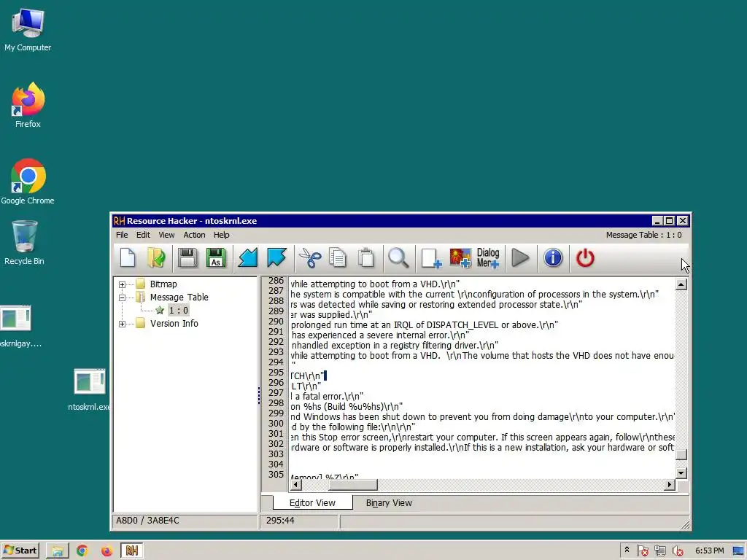Click line number 290 in the gutter
This screenshot has height=560, width=747.
point(276,322)
